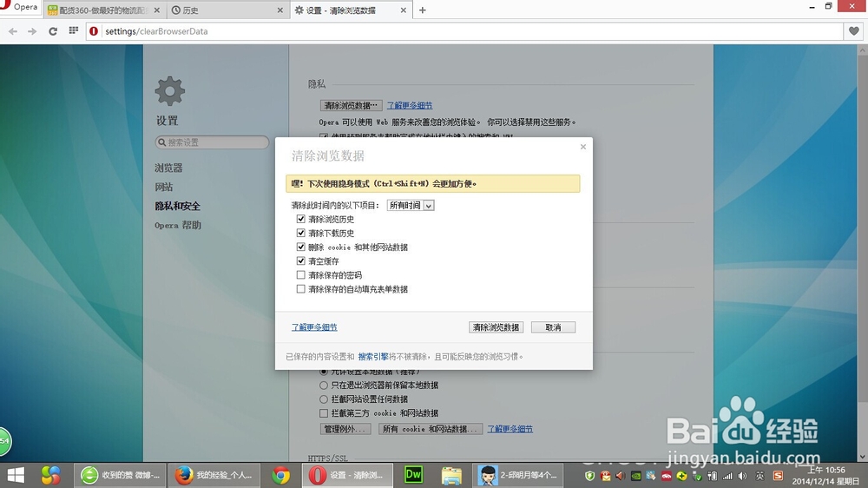Screen dimensions: 868x488
Task: Click scrollbar down arrow at bottom right
Action: coord(863,457)
